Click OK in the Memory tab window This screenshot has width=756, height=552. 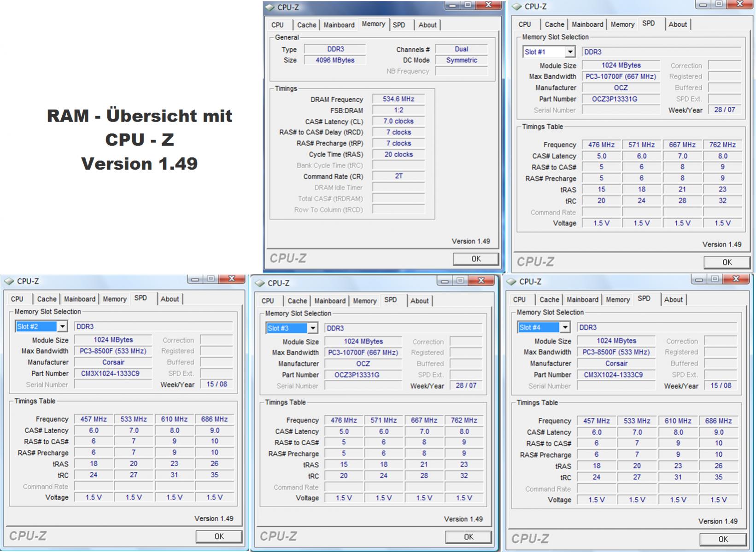click(476, 259)
